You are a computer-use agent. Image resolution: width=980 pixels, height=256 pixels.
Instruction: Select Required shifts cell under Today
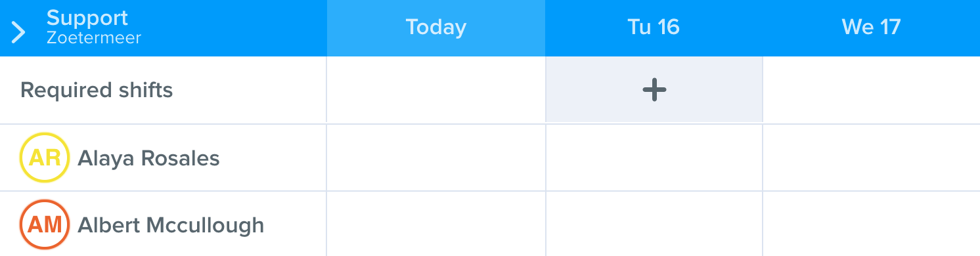(x=436, y=90)
